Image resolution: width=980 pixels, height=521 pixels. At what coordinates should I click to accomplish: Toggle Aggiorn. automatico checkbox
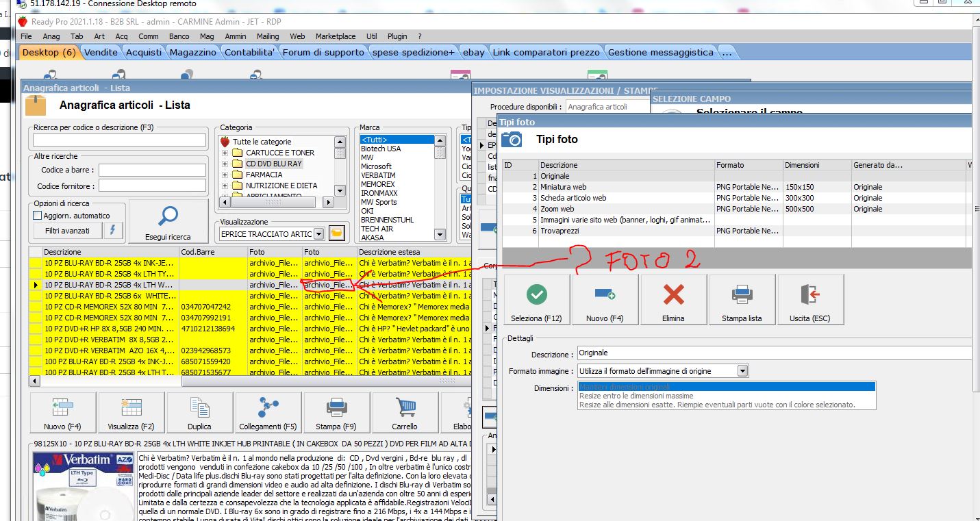[x=38, y=216]
